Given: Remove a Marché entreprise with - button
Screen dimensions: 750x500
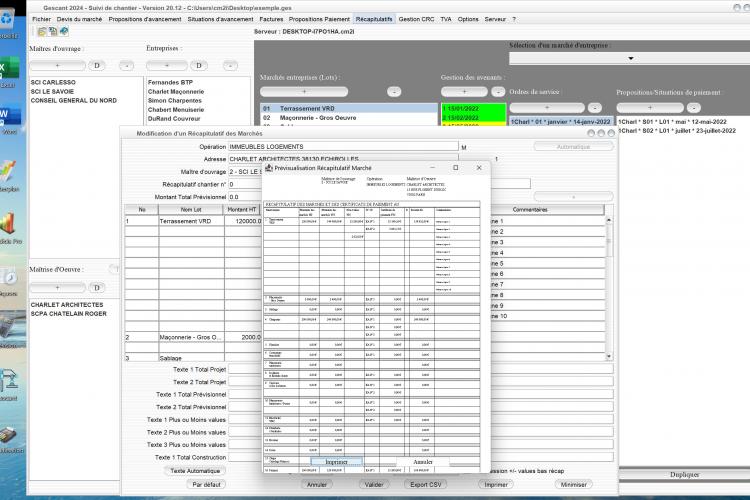Looking at the screenshot, I should tap(394, 92).
